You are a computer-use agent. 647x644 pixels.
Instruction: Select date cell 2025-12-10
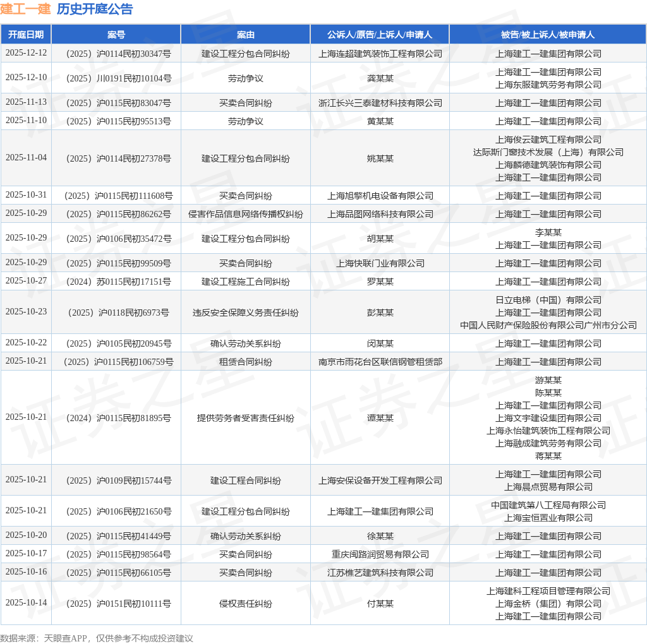26,78
